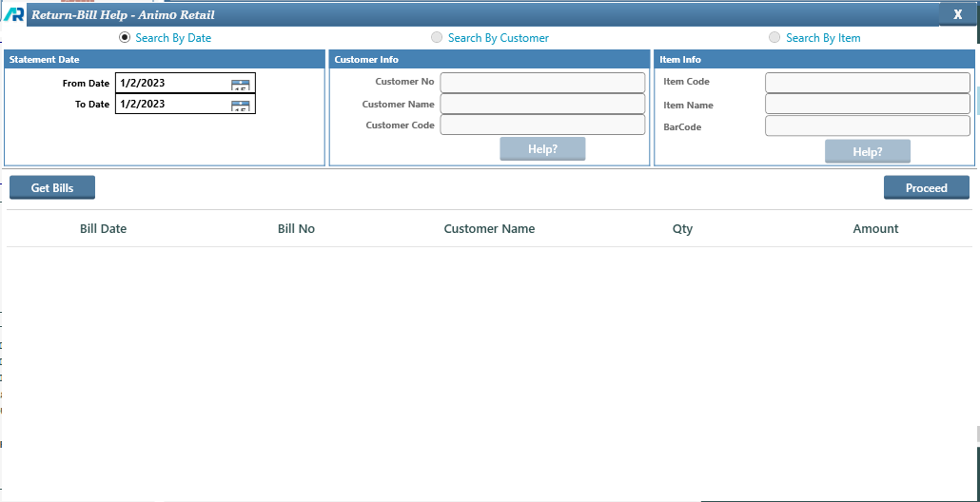This screenshot has height=502, width=980.
Task: Sort by the Bill Date column header
Action: tap(103, 228)
